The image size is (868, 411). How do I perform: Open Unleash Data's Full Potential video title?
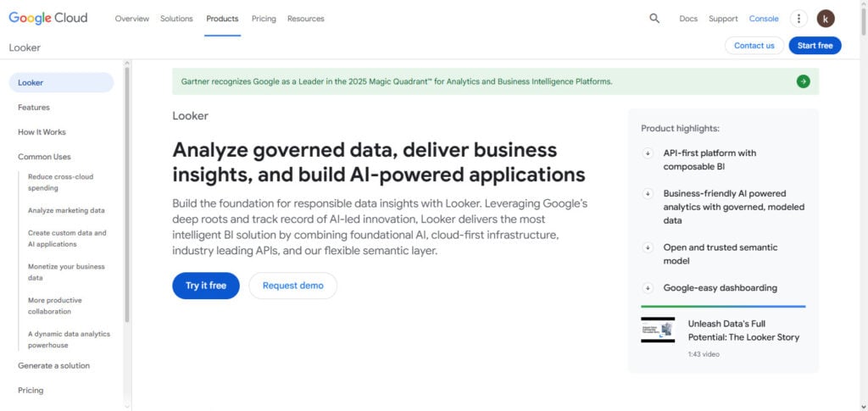[x=743, y=330]
